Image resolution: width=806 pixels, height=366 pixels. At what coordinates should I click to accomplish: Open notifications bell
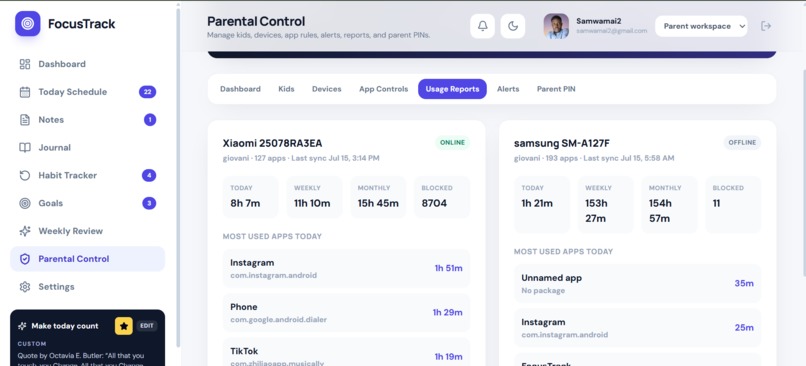coord(483,26)
